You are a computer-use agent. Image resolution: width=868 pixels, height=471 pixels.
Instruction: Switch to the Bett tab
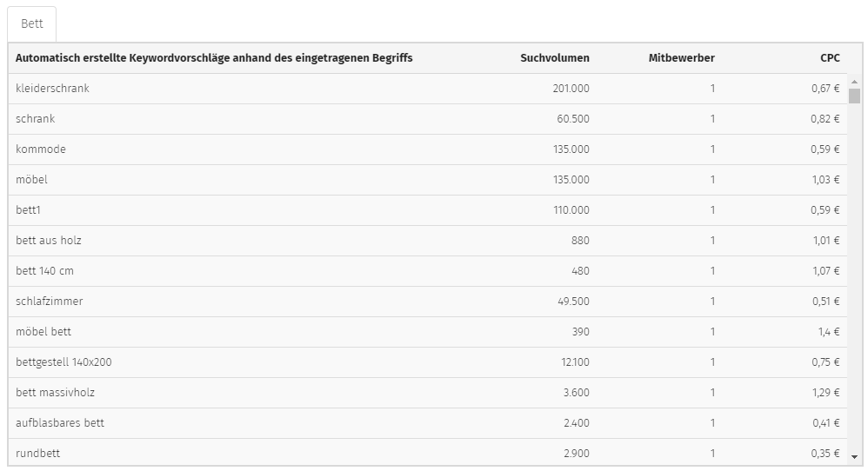tap(31, 23)
